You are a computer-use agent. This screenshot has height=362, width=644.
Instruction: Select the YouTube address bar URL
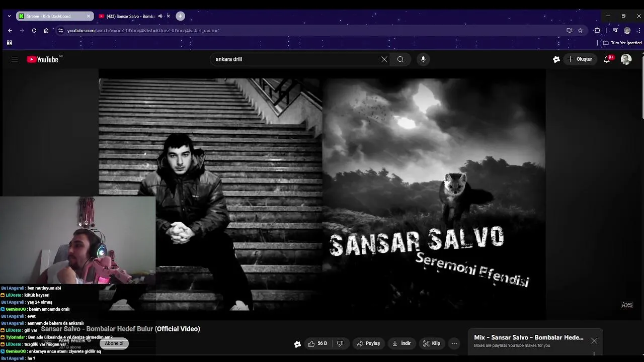click(143, 31)
